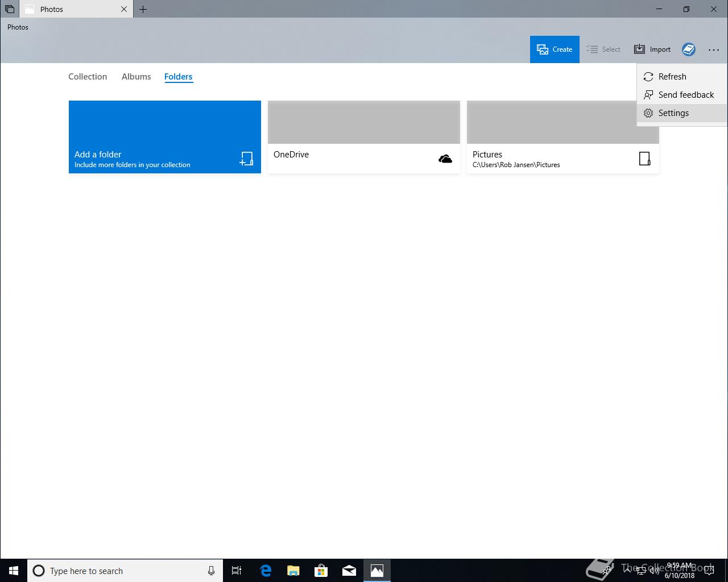Click the path text C:\Users\Rob Jansen\Pictures
Screen dimensions: 728x582
[x=516, y=165]
